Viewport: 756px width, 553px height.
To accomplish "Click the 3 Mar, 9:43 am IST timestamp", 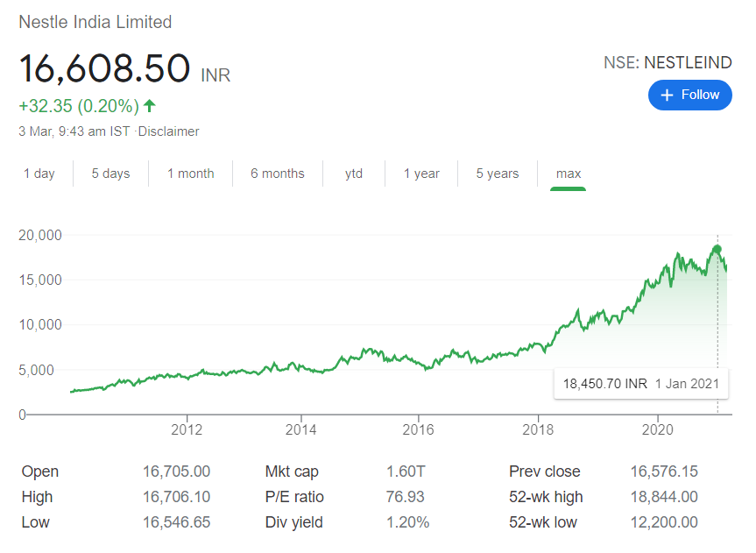I will pos(74,131).
